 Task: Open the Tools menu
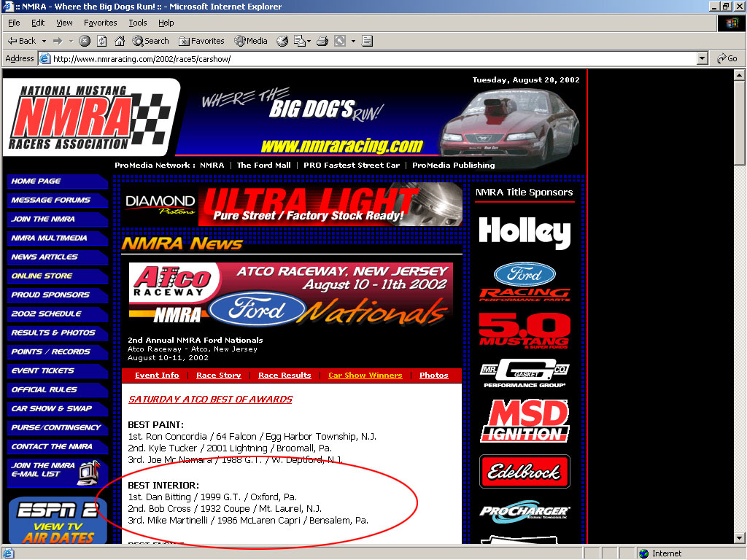(x=138, y=23)
